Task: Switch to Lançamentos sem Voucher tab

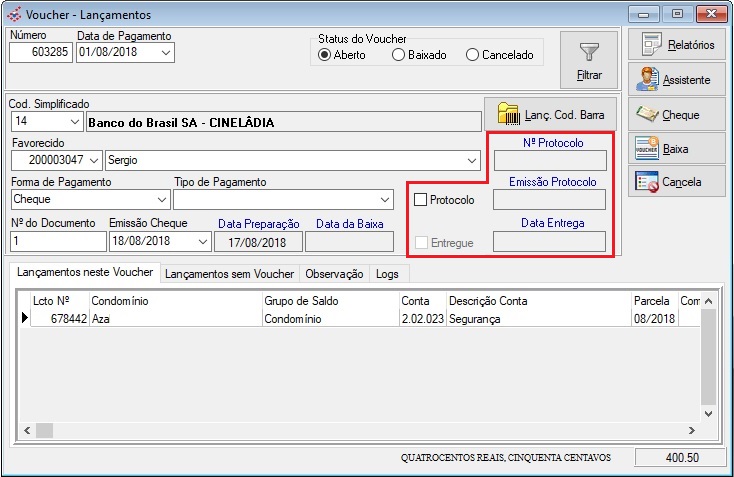Action: pos(229,273)
